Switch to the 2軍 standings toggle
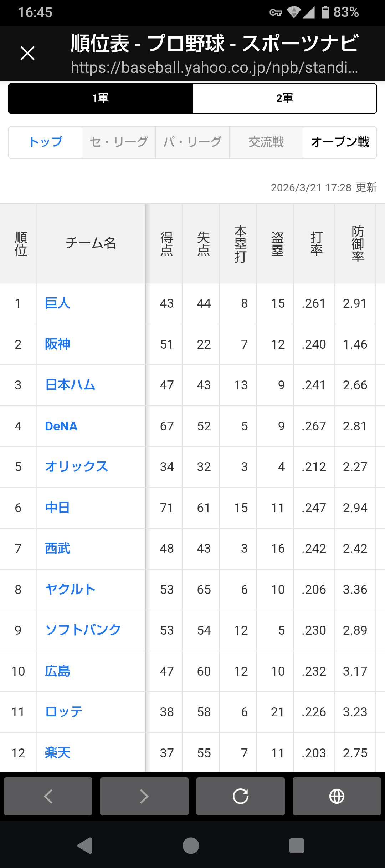The image size is (385, 868). [284, 98]
